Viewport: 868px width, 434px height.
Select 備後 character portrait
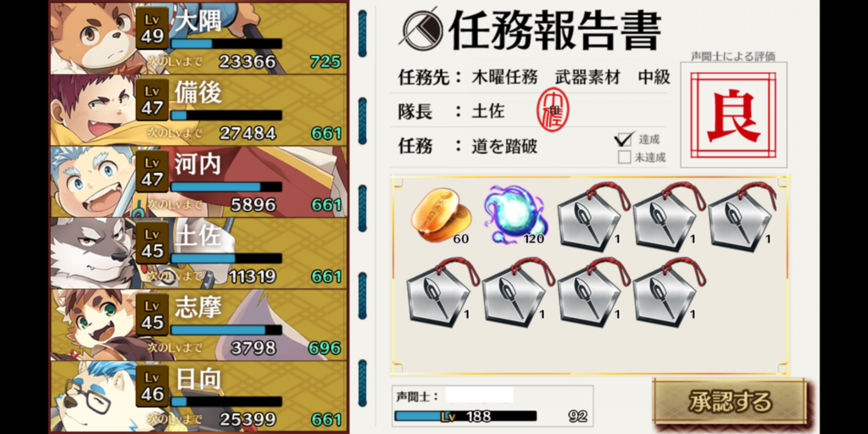point(92,110)
